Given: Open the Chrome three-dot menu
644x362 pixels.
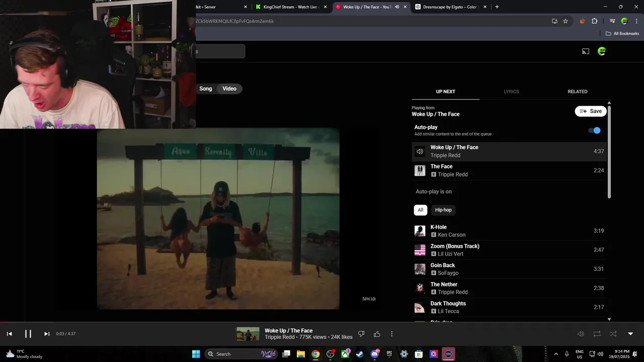Looking at the screenshot, I should (x=637, y=21).
